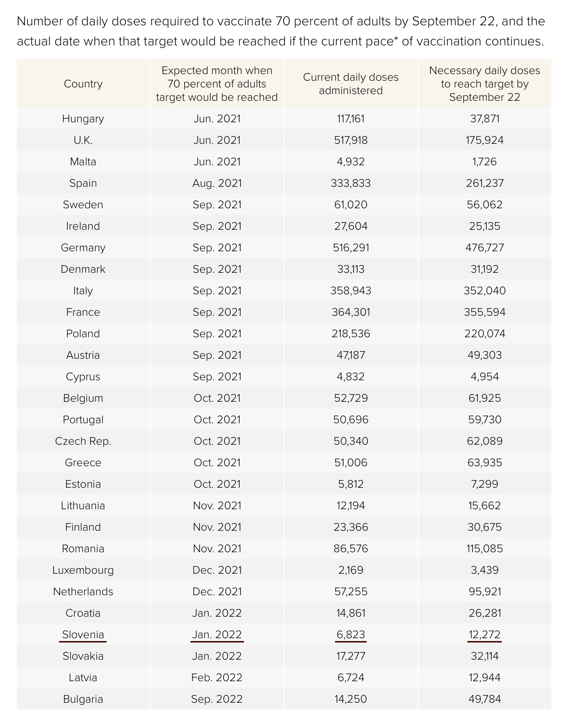
Task: Click Romania's 86,576 current doses value
Action: click(350, 549)
